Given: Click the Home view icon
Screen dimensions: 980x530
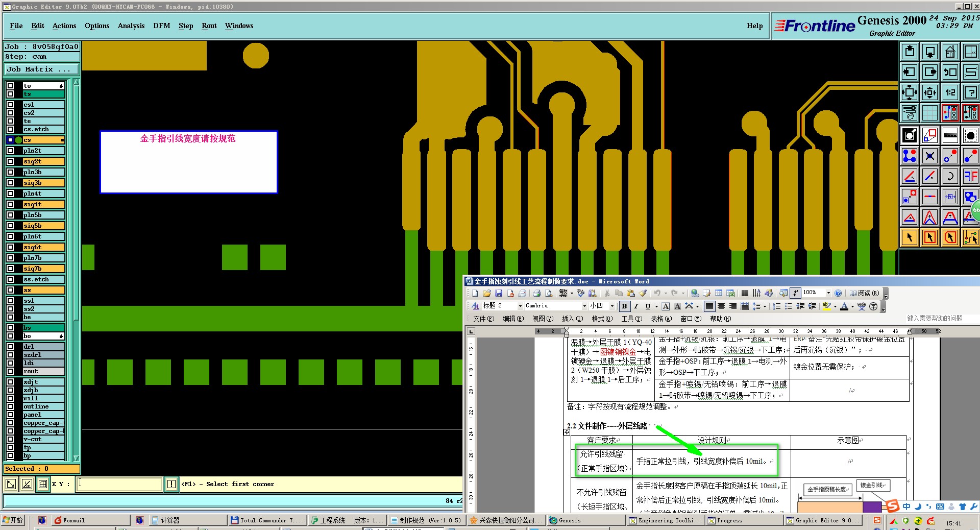Looking at the screenshot, I should click(x=950, y=52).
